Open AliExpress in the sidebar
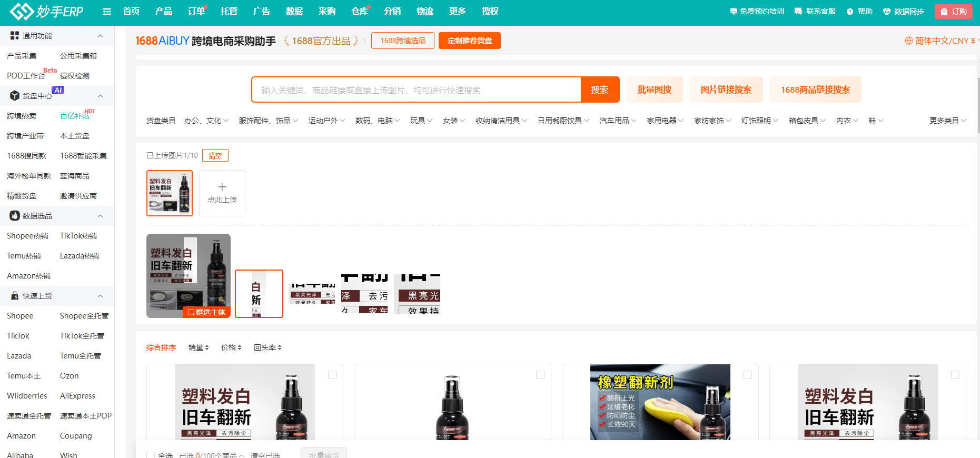980x458 pixels. pyautogui.click(x=77, y=396)
